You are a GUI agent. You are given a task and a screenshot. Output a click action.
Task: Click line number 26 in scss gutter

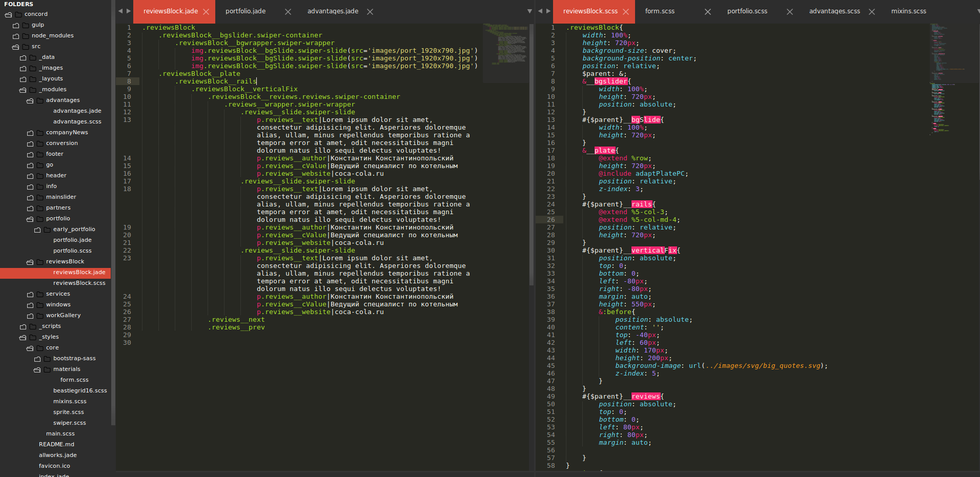[550, 220]
